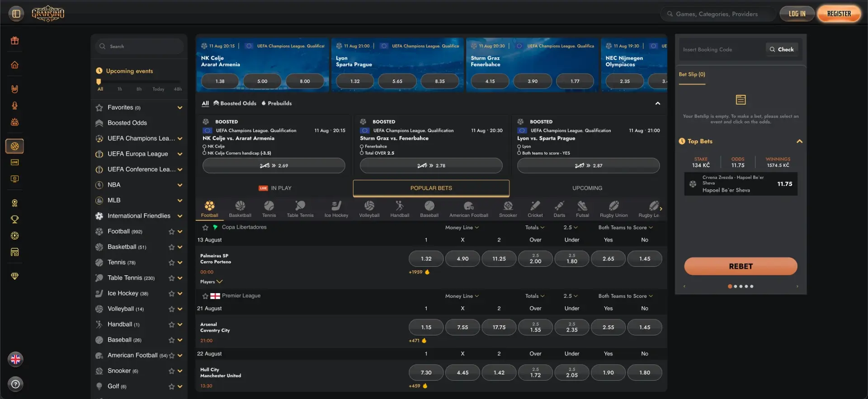This screenshot has height=399, width=868.
Task: Select the Darts sport icon tab
Action: point(559,209)
